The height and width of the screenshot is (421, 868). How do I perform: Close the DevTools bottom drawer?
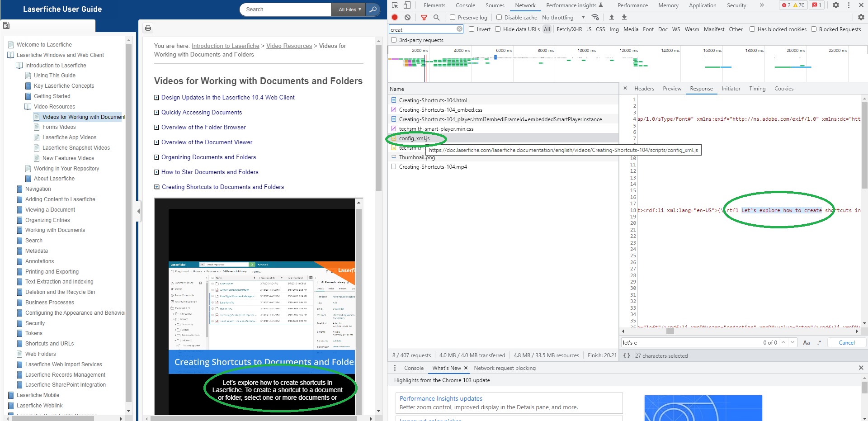tap(861, 368)
